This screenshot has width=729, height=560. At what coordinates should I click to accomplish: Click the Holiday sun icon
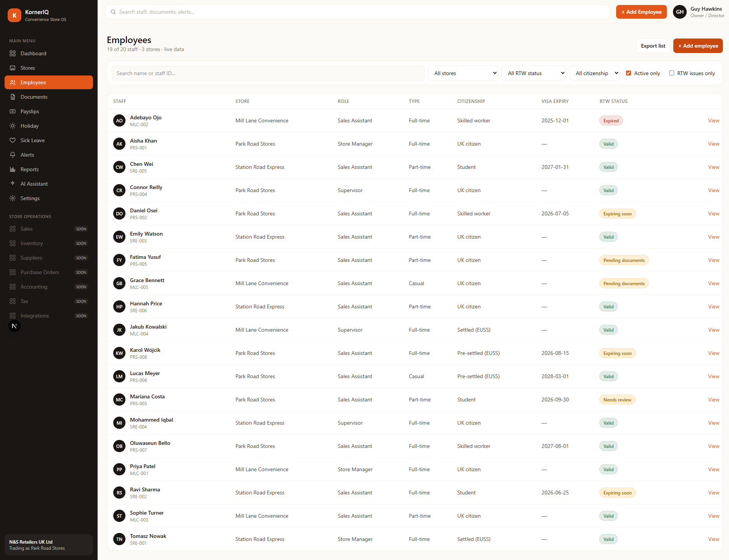[13, 126]
